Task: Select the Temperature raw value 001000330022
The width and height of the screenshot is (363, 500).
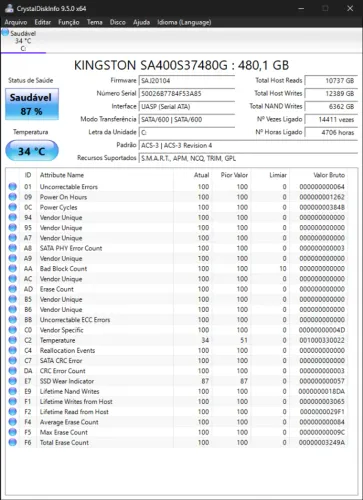Action: coord(322,340)
